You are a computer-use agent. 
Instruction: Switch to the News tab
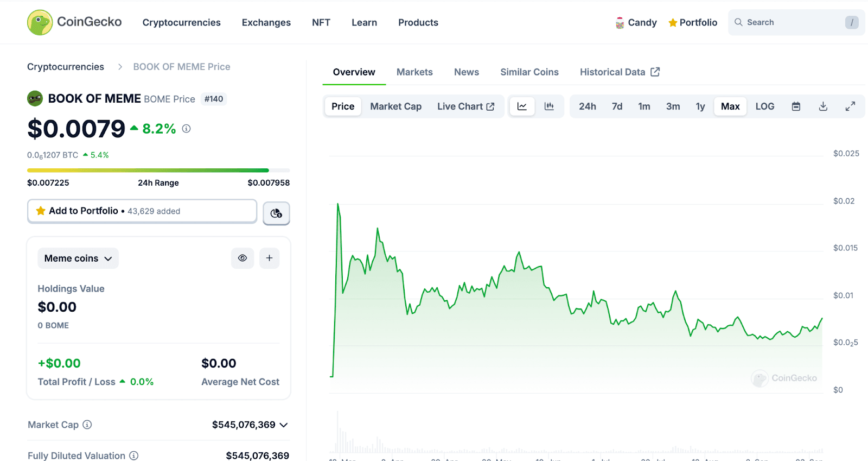coord(467,72)
